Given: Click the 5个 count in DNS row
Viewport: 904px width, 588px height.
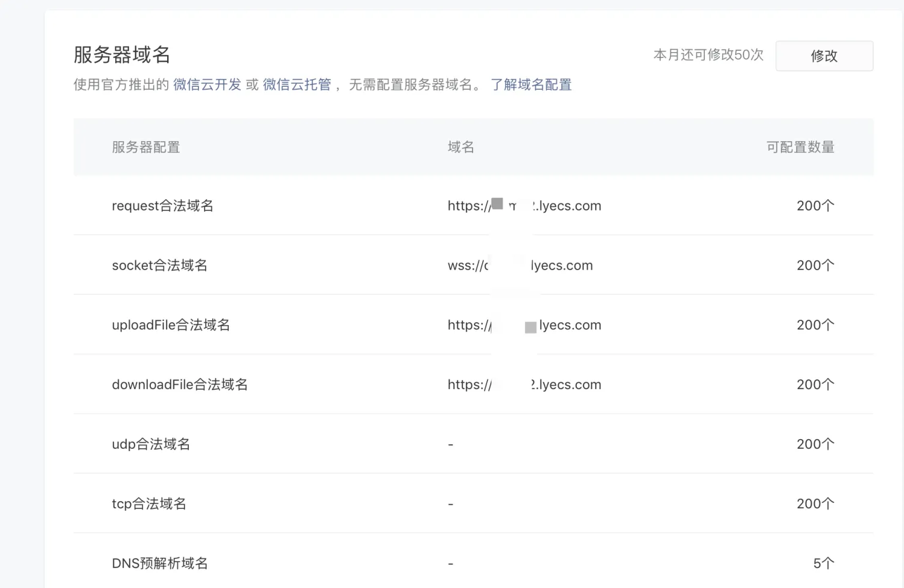Looking at the screenshot, I should (823, 563).
